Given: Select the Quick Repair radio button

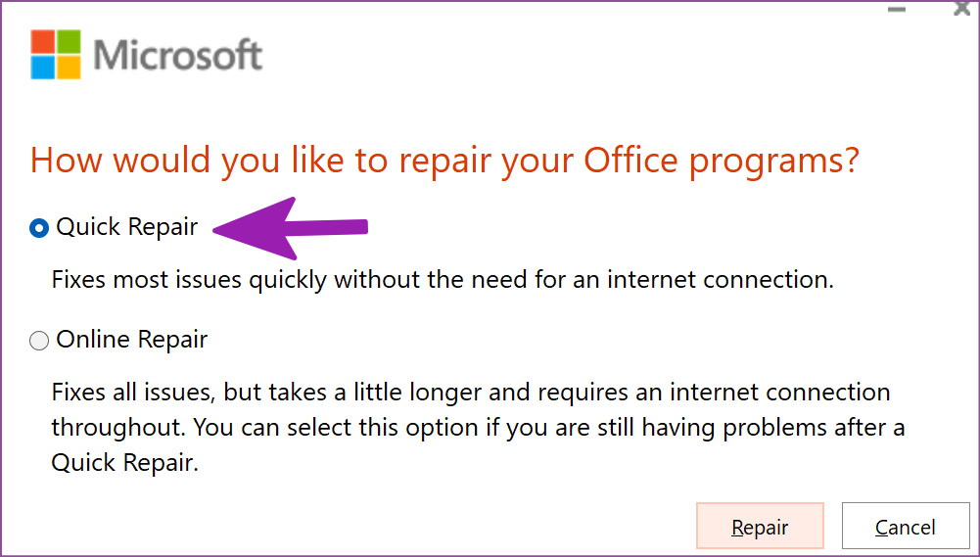Looking at the screenshot, I should (x=39, y=228).
